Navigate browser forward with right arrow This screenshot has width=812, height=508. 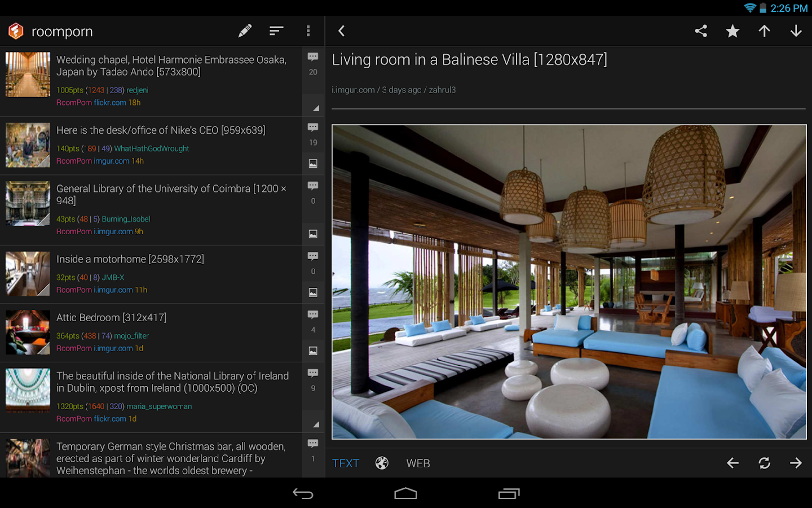796,463
